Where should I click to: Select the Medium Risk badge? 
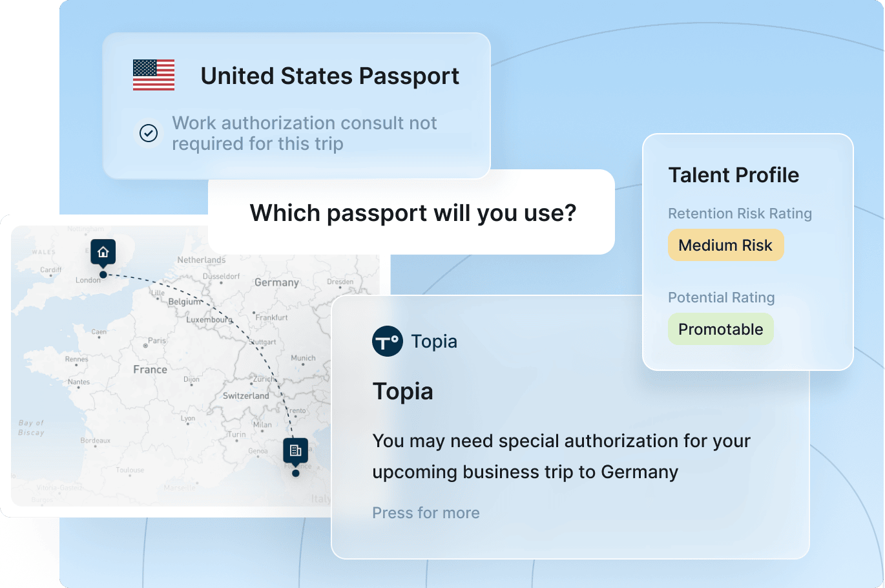[x=725, y=246]
